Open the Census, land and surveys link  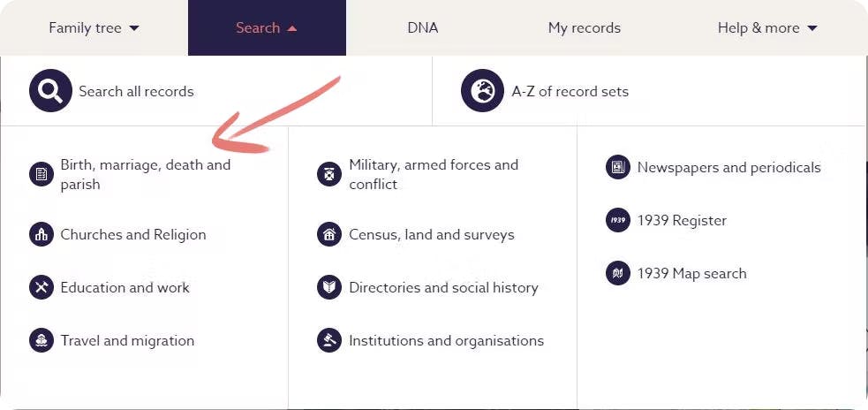pyautogui.click(x=431, y=235)
